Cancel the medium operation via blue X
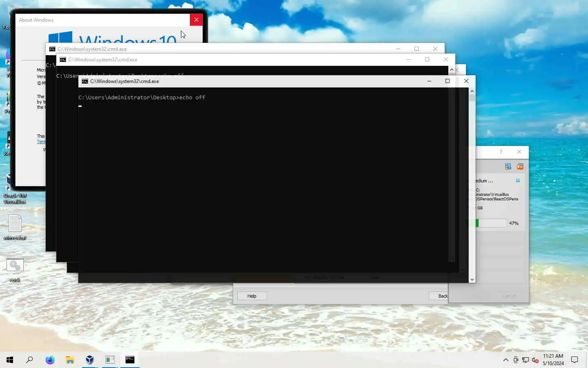The image size is (588, 368). (518, 180)
